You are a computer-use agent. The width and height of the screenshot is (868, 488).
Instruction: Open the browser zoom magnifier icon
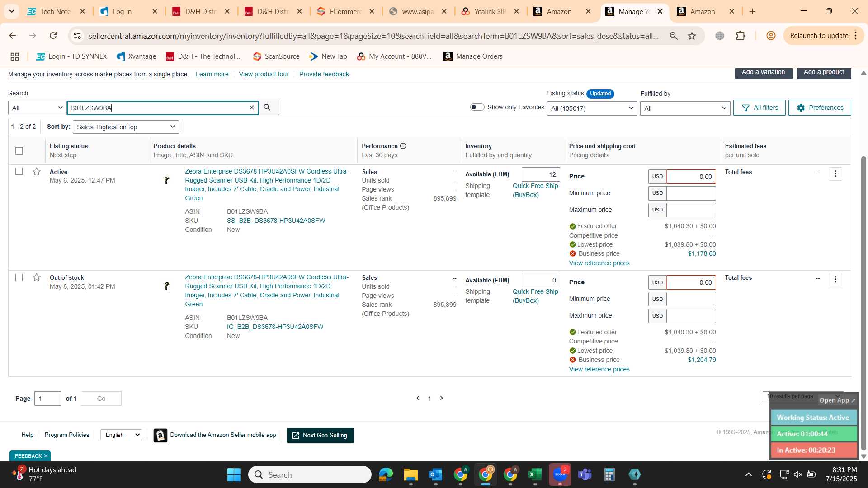(674, 36)
